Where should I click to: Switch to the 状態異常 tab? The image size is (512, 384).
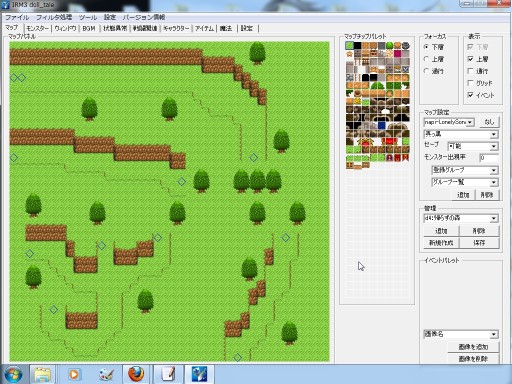point(115,28)
